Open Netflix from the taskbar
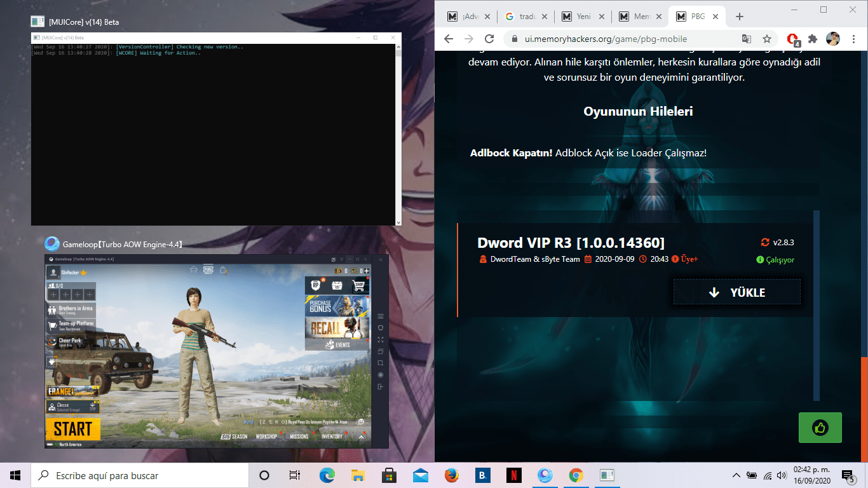The height and width of the screenshot is (488, 868). click(514, 475)
